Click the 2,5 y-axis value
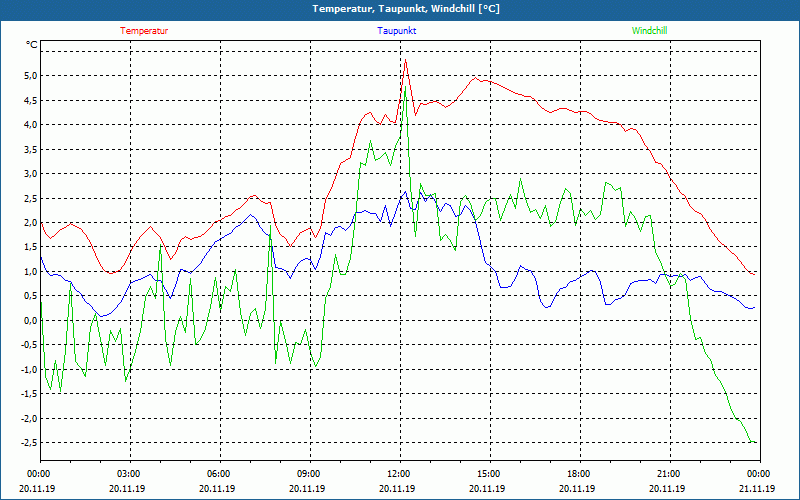 31,198
